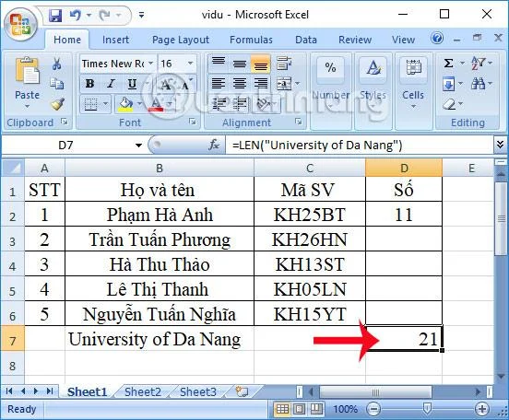
Task: Click the Insert Worksheet tab icon
Action: 242,392
